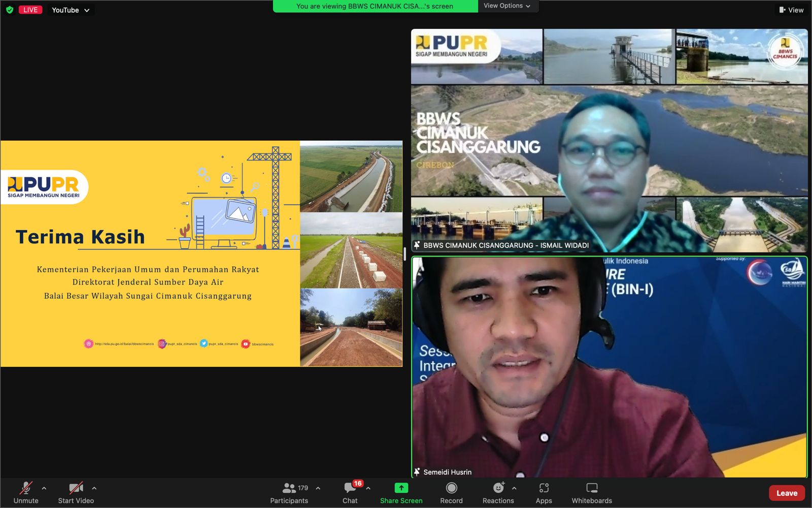
Task: Open the Apps panel
Action: click(544, 493)
